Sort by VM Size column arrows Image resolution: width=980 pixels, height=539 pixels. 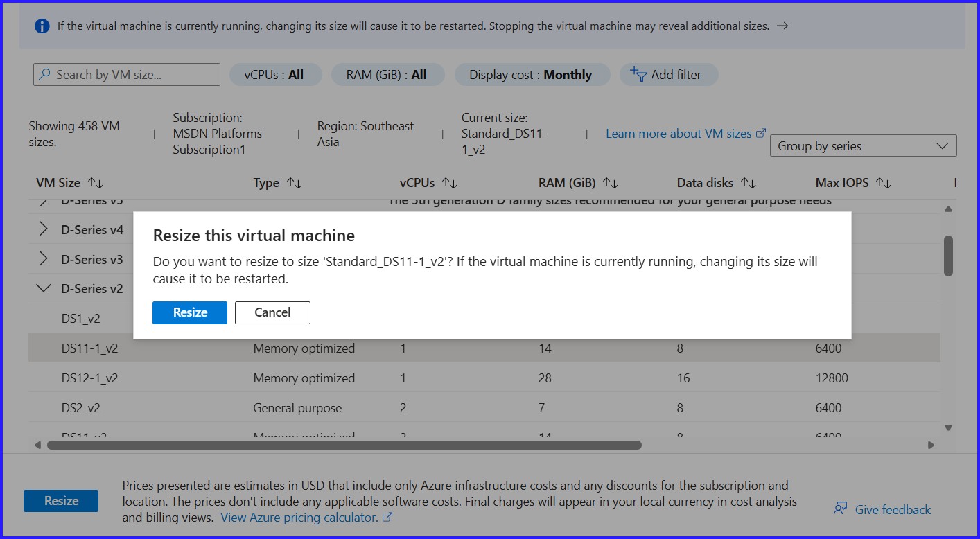coord(96,183)
